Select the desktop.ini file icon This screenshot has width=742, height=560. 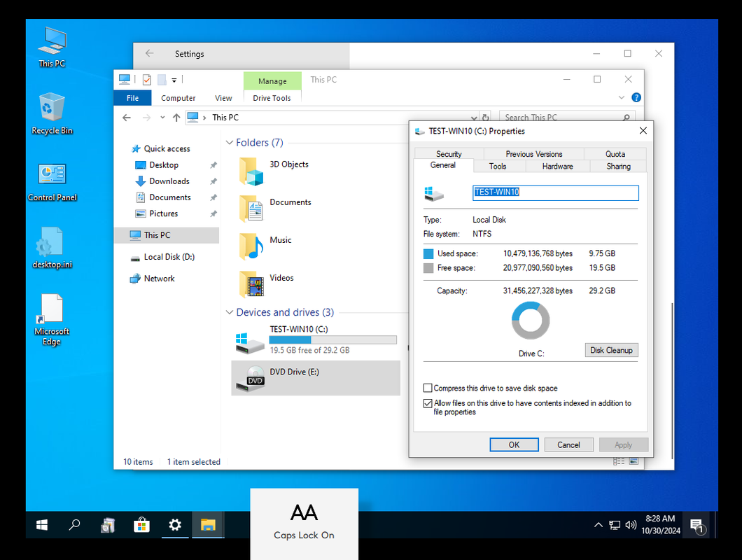point(52,248)
